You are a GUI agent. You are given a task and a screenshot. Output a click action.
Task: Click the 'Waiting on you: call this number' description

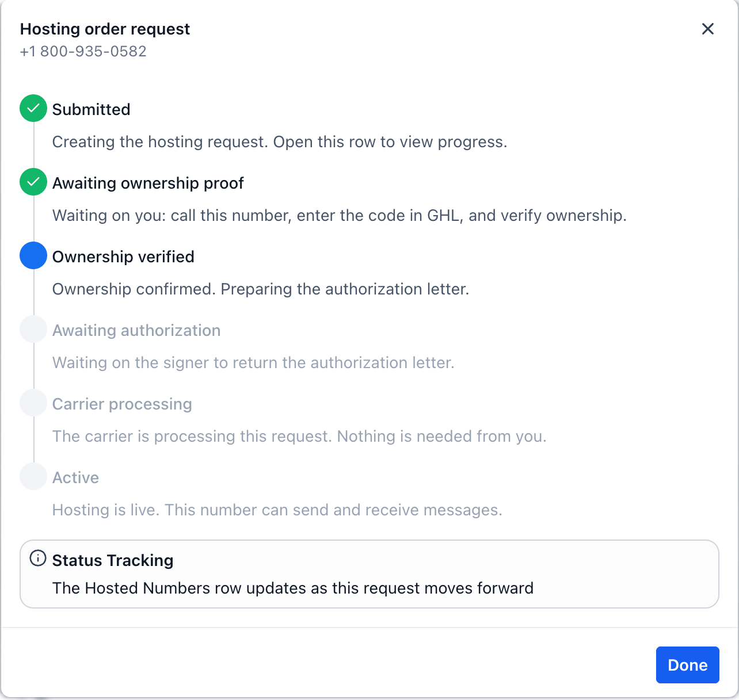340,215
